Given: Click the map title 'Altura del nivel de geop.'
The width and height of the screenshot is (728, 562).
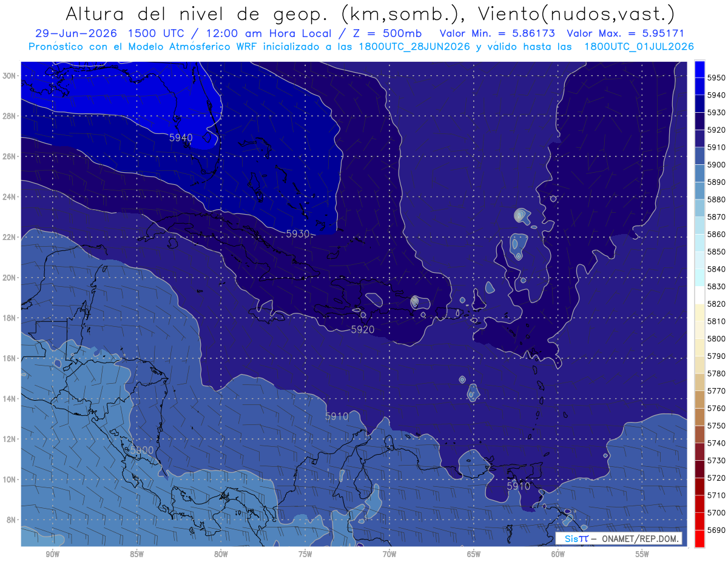Looking at the screenshot, I should pos(197,13).
